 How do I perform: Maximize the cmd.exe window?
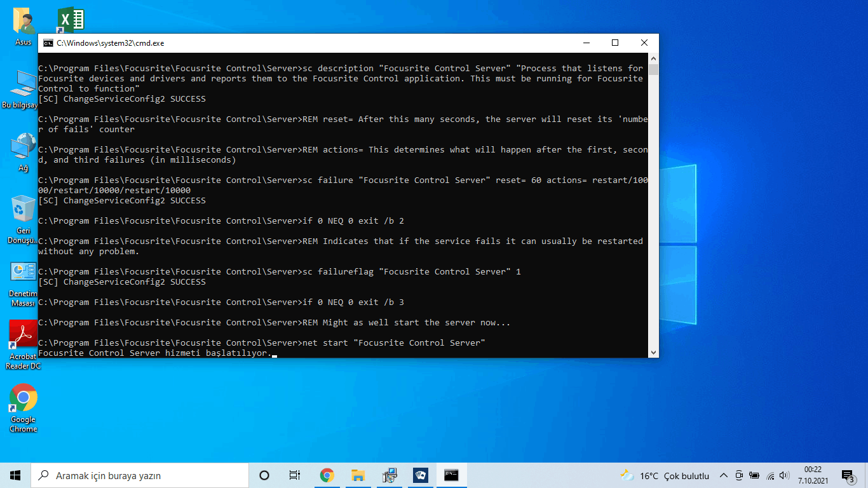point(614,43)
